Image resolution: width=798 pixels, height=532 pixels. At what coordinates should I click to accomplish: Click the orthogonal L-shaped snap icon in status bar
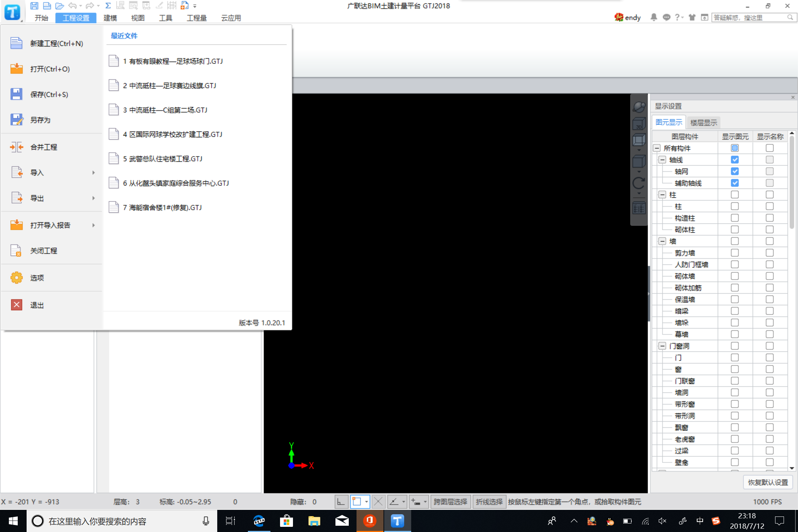click(x=341, y=502)
